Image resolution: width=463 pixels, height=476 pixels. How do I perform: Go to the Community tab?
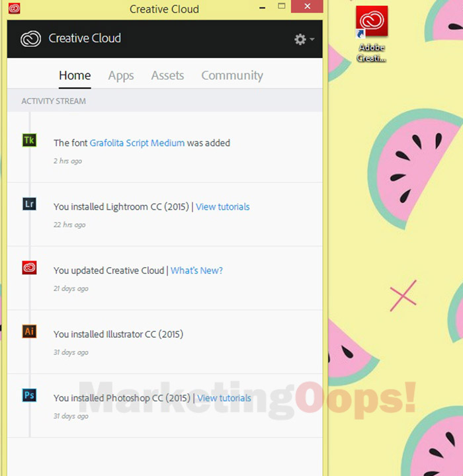click(x=232, y=76)
